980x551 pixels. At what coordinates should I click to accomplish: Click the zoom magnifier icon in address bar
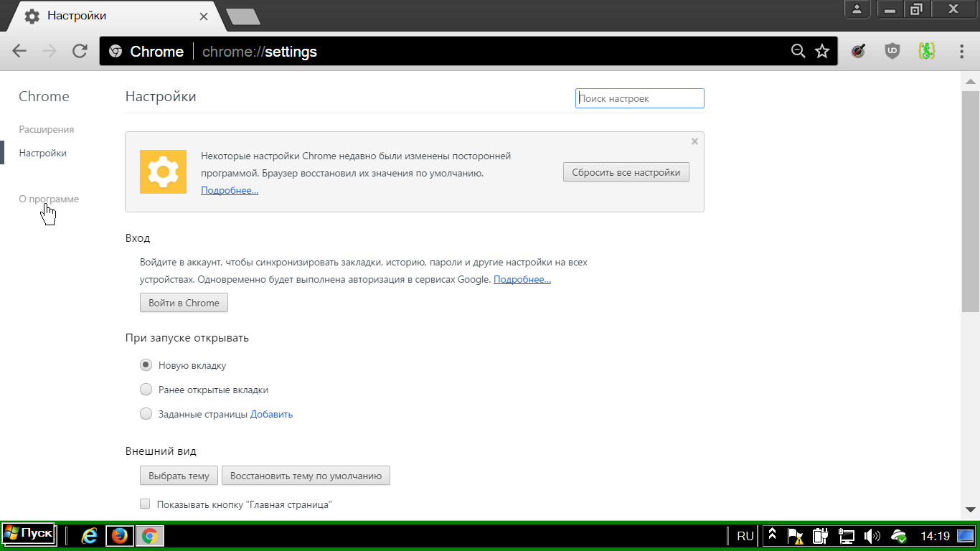(x=798, y=51)
